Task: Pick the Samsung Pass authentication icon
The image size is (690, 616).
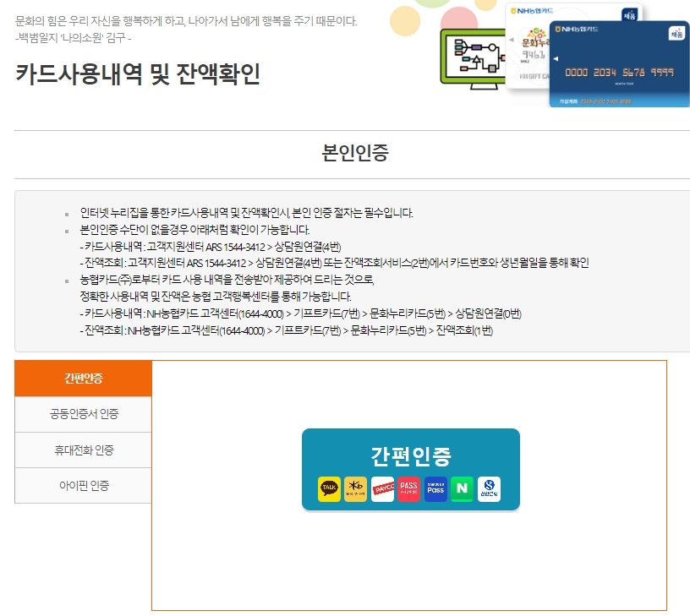Action: coord(434,488)
